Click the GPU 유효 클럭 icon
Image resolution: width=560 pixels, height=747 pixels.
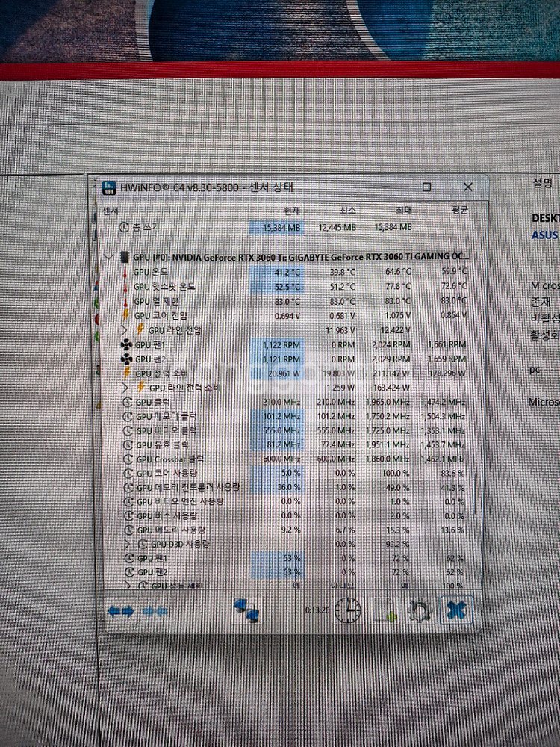tap(128, 445)
